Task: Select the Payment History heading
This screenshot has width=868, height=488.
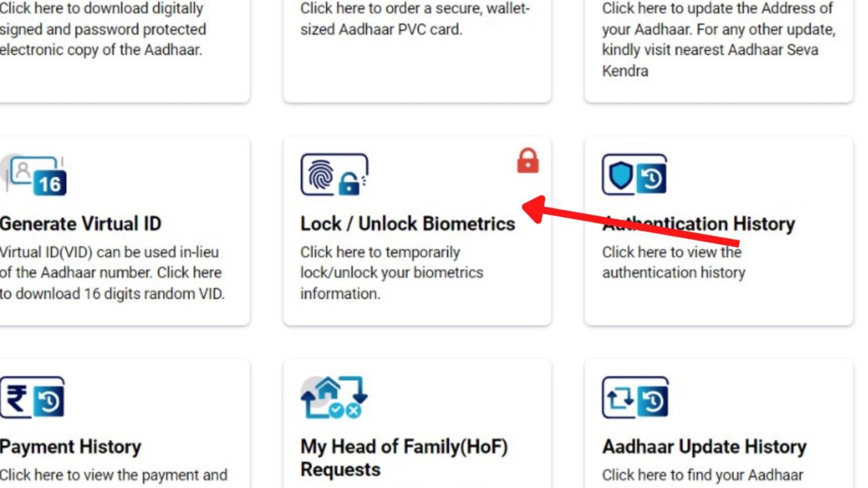Action: tap(71, 446)
